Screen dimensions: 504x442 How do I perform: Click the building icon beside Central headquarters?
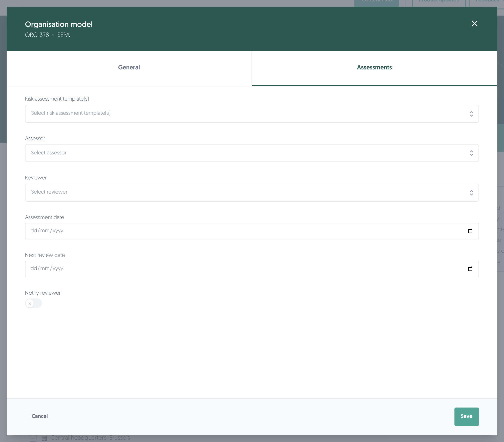tap(44, 438)
